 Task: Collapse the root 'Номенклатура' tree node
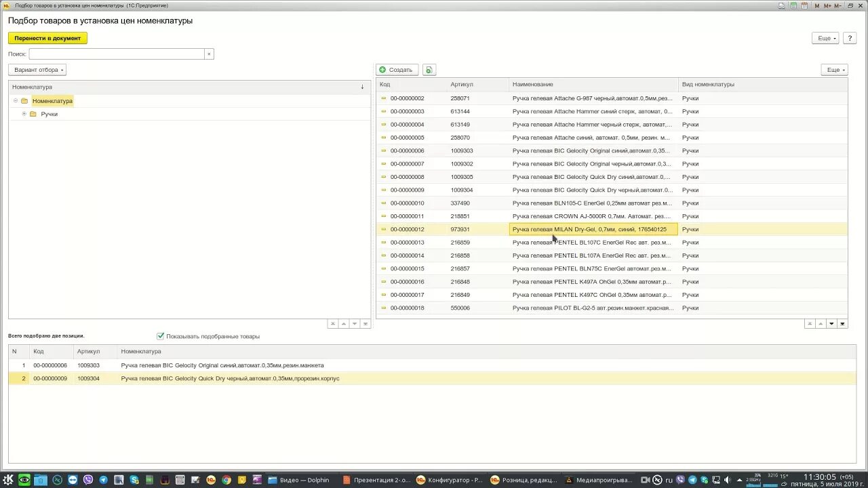pos(16,100)
